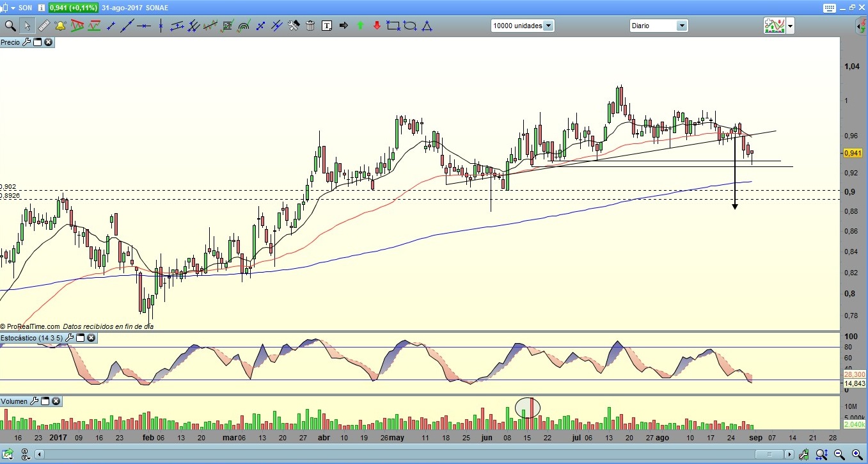
Task: Click the Estocástico (14 3 5) label
Action: point(31,338)
